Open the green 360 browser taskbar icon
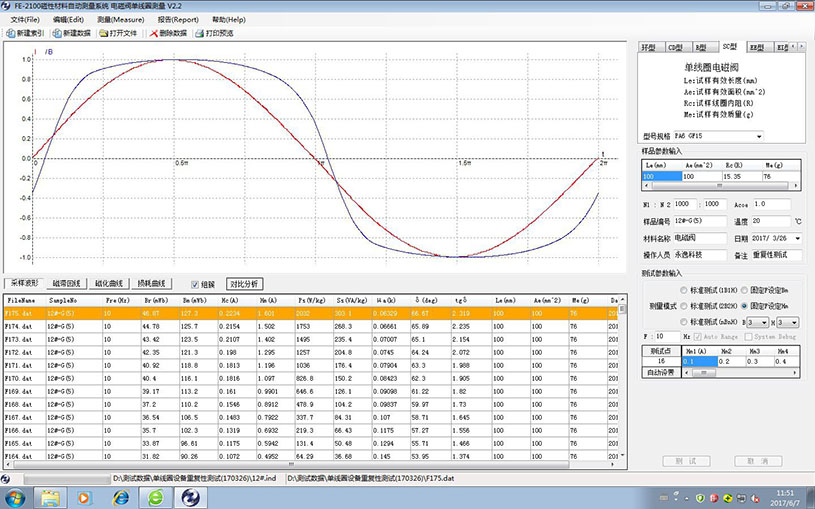Viewport: 815px width, 509px height. click(156, 498)
